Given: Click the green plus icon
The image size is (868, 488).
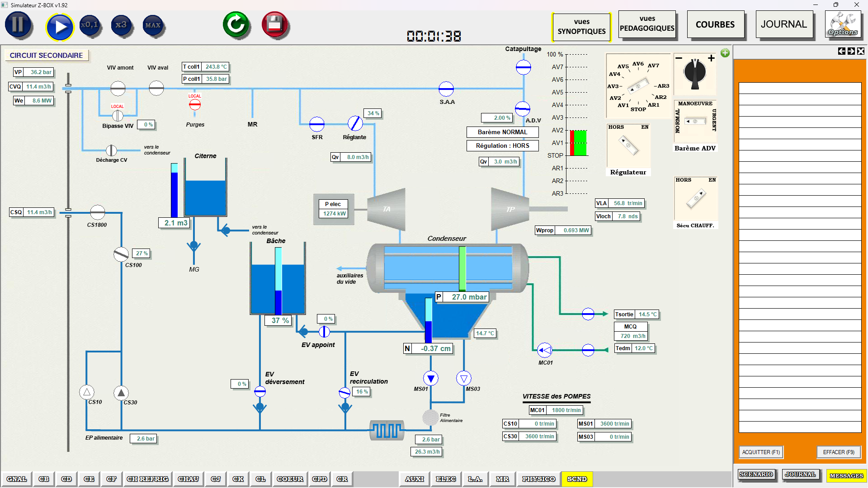Looking at the screenshot, I should coord(725,53).
